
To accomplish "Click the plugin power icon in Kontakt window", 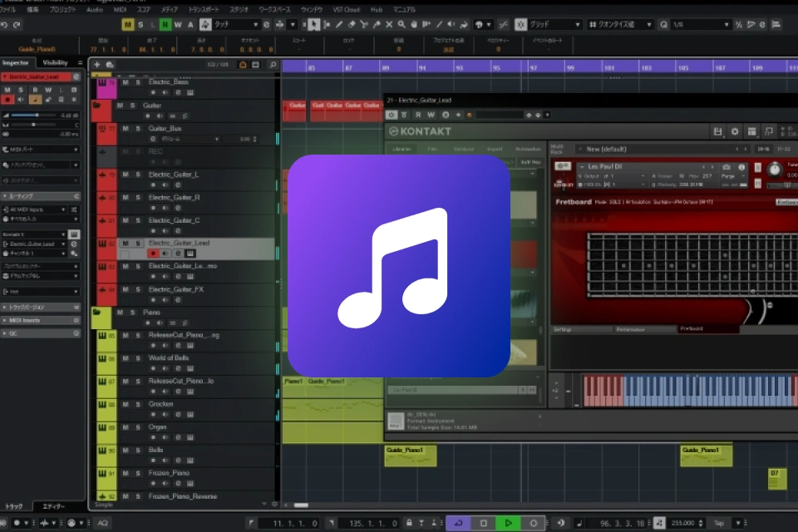I will [x=391, y=115].
